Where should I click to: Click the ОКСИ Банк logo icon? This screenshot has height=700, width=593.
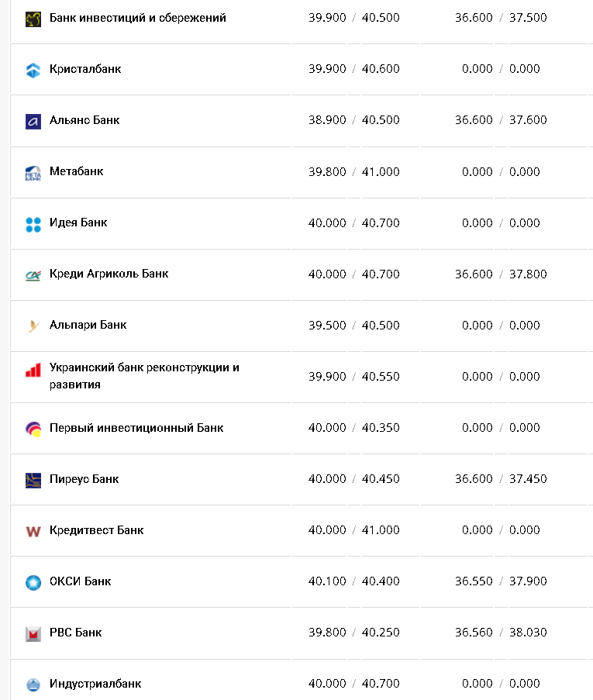click(33, 582)
